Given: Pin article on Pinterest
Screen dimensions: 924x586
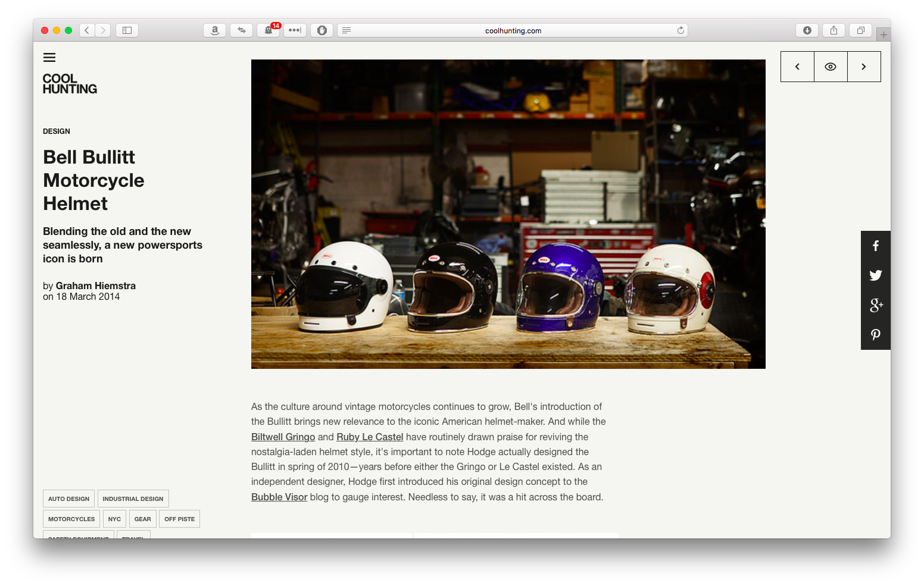Looking at the screenshot, I should pos(876,335).
